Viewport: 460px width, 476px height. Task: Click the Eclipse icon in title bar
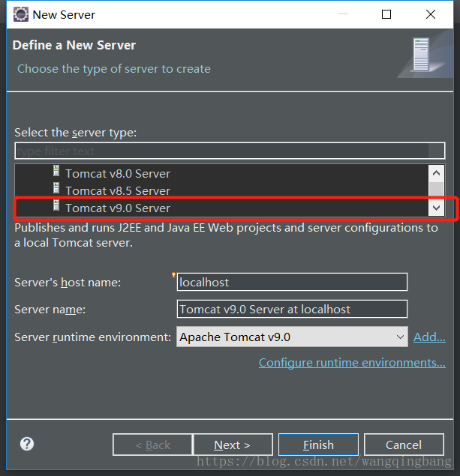coord(21,14)
